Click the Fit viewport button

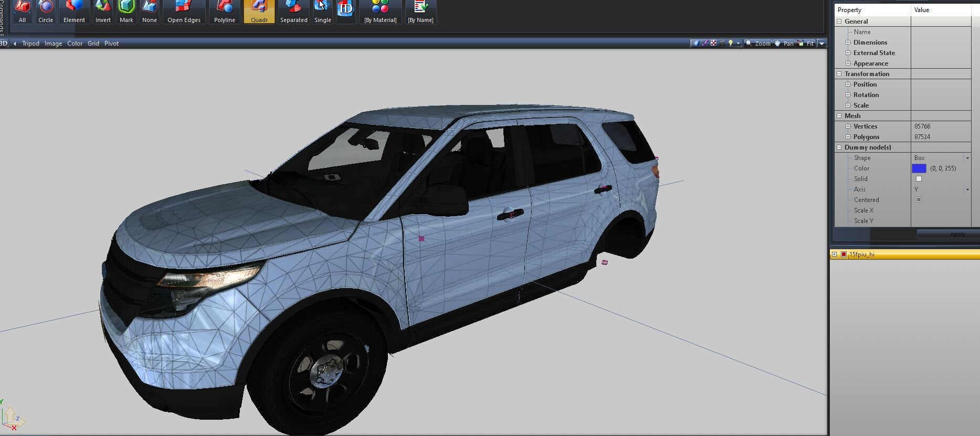806,44
